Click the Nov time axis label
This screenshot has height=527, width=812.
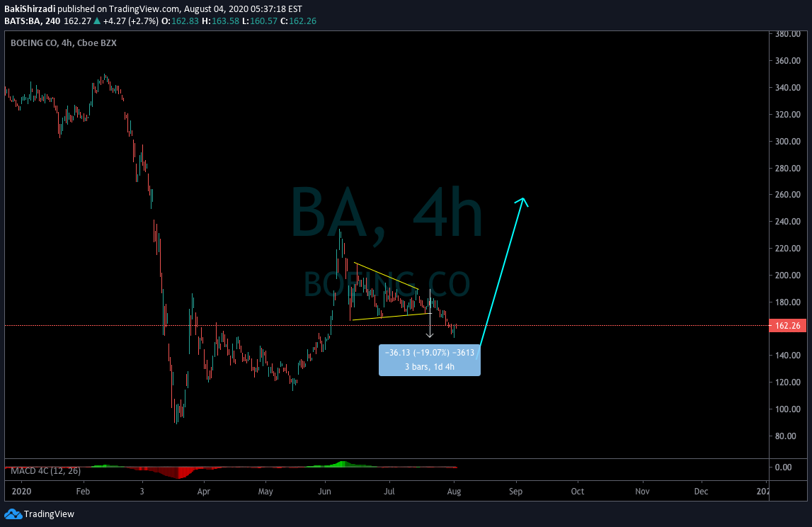642,492
